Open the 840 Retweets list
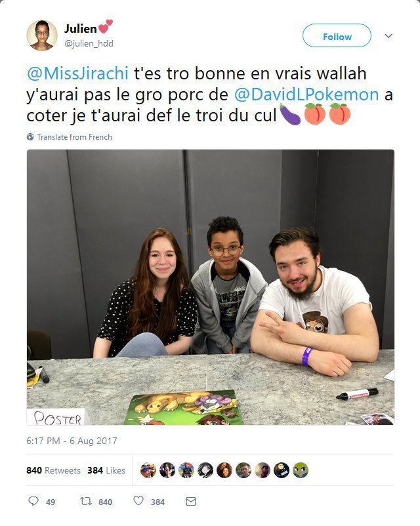 [53, 470]
